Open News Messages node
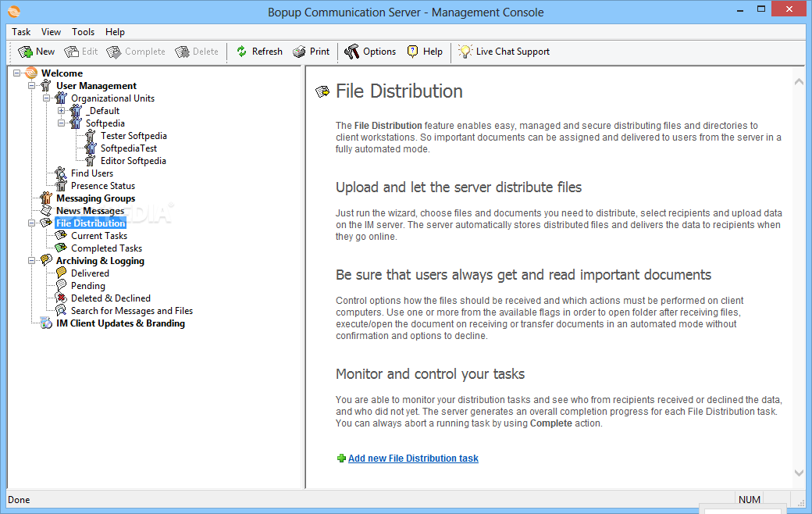 [90, 211]
